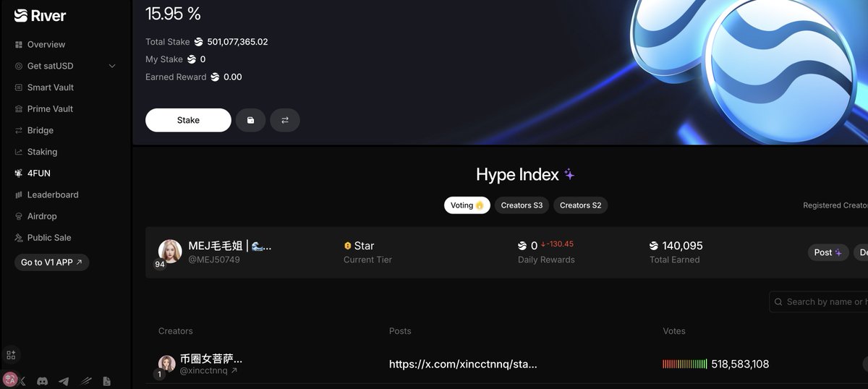Open the Overview page
Image resolution: width=868 pixels, height=389 pixels.
coord(46,45)
